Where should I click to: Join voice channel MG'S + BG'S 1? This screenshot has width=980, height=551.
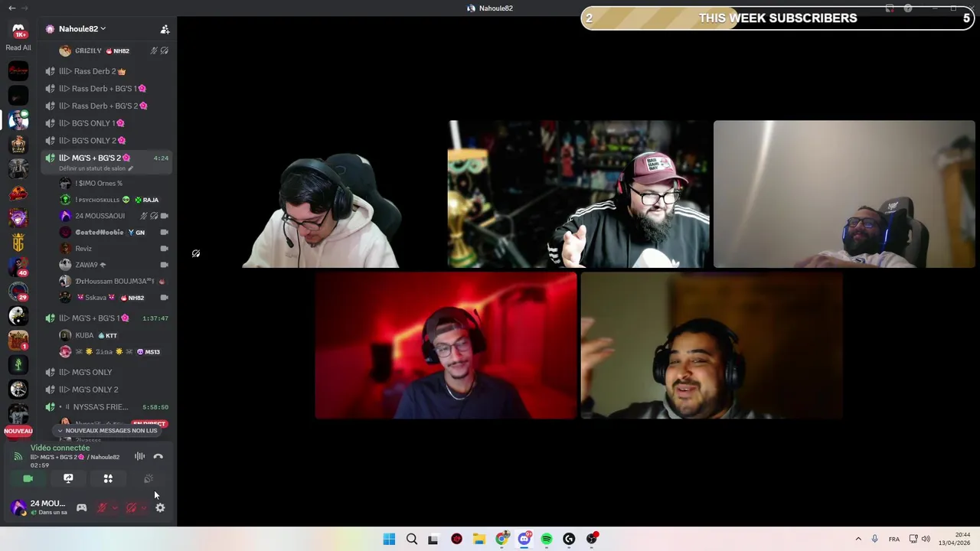click(x=106, y=318)
